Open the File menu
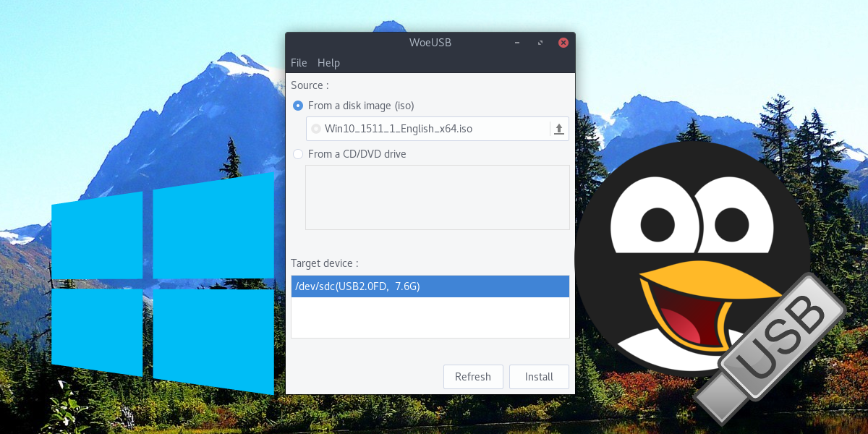868x434 pixels. click(x=298, y=63)
